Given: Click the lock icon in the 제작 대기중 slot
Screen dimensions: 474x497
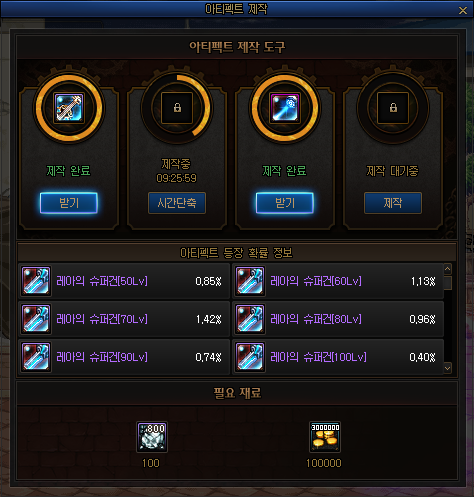Looking at the screenshot, I should 393,108.
